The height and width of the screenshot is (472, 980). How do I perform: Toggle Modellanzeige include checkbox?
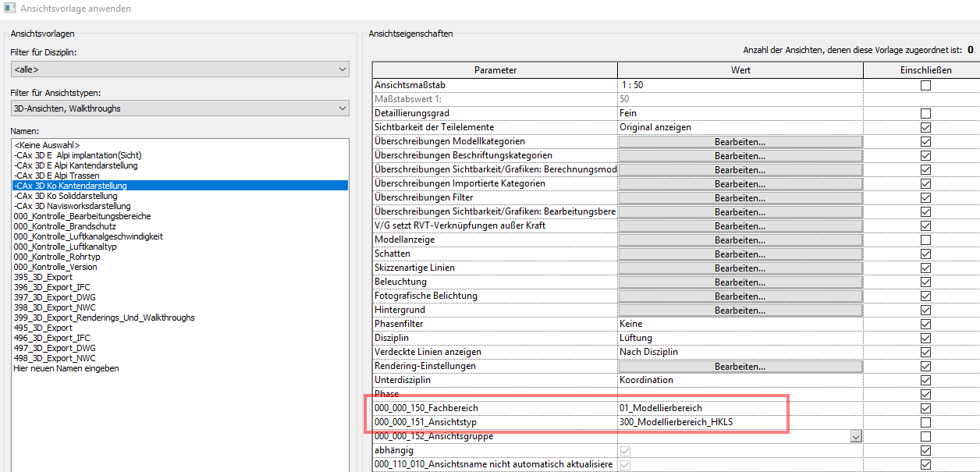[x=925, y=240]
